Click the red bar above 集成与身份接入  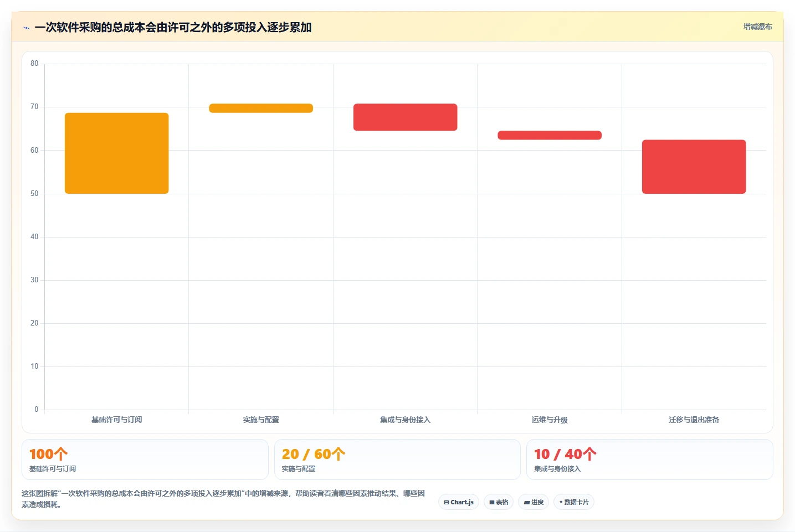coord(406,117)
